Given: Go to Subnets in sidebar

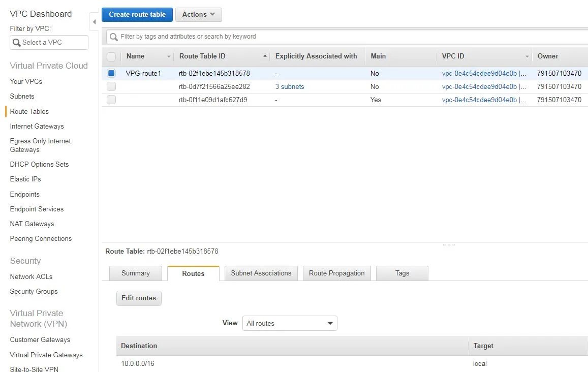Looking at the screenshot, I should click(22, 97).
